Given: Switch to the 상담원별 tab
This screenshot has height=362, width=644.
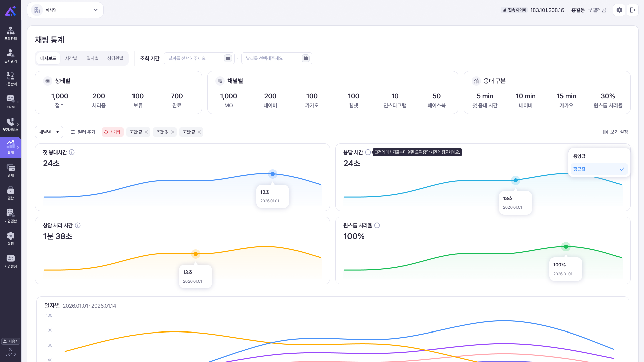Looking at the screenshot, I should click(115, 58).
